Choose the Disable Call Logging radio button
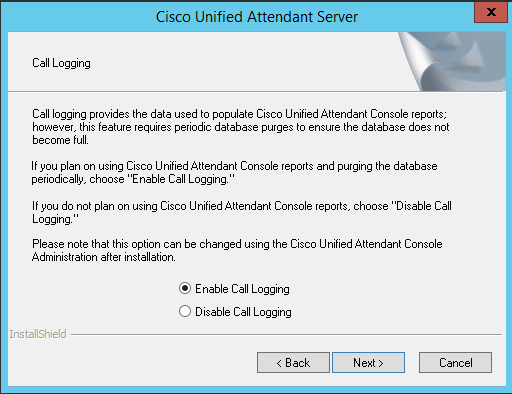 pyautogui.click(x=185, y=311)
